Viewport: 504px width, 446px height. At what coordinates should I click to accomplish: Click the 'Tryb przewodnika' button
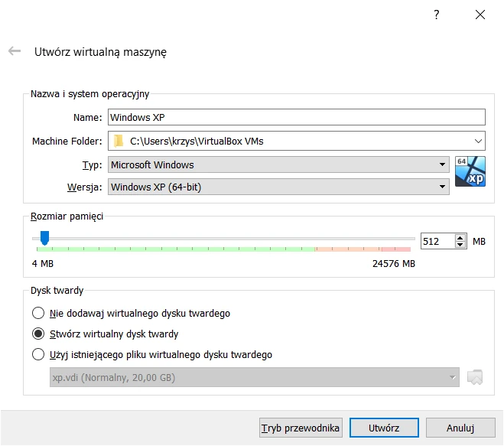point(301,428)
